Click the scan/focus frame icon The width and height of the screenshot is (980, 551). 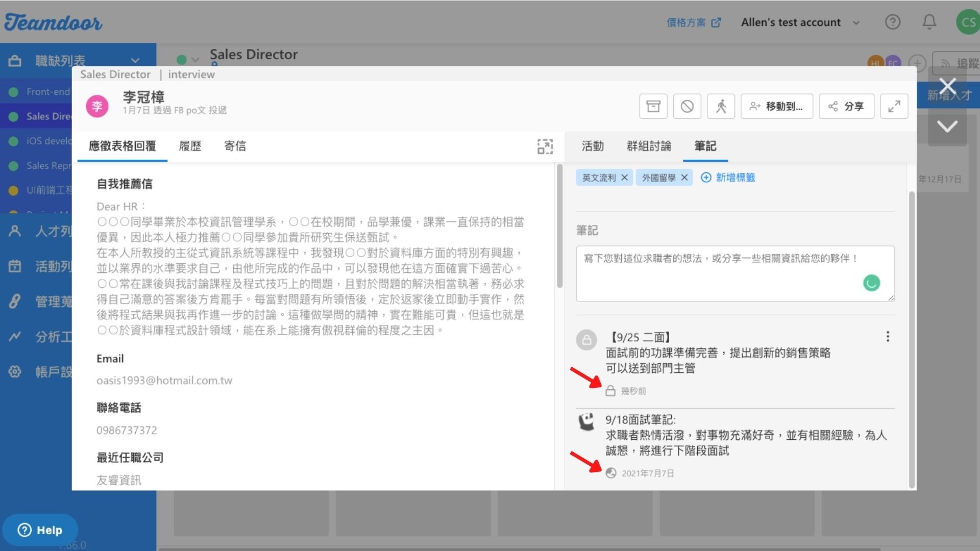545,146
